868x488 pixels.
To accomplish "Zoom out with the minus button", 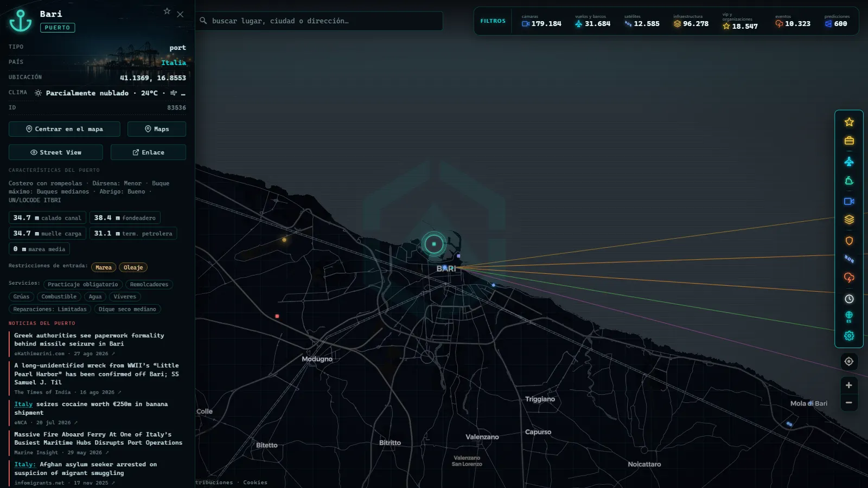I will click(849, 403).
